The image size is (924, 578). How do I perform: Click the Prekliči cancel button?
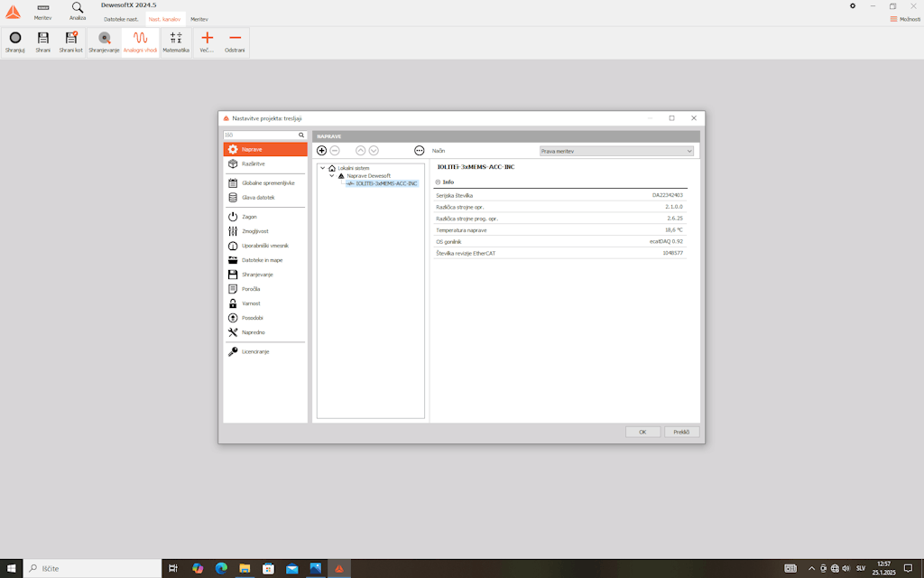[682, 432]
